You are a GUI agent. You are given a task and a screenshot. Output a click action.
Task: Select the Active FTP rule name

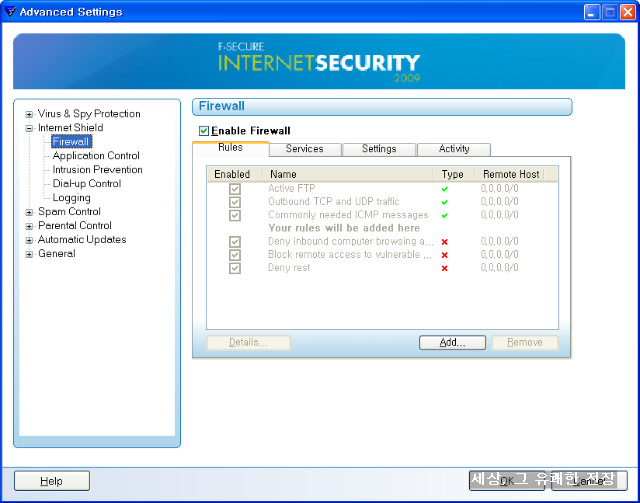point(291,188)
